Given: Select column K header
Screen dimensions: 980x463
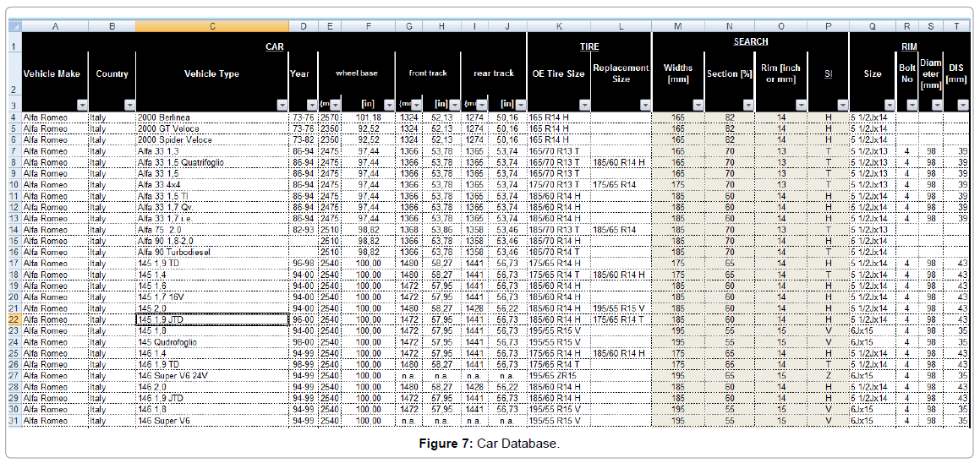Looking at the screenshot, I should [559, 26].
